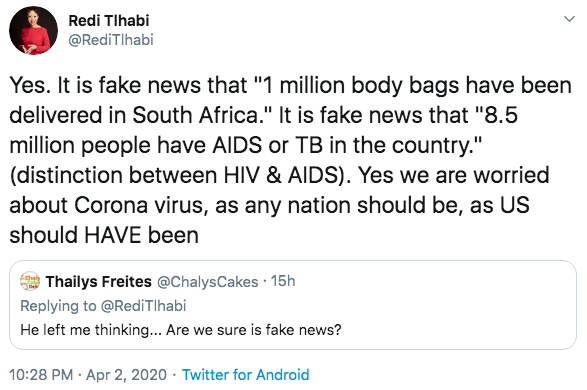Open the 10:28 PM tweet timestamp
This screenshot has width=587, height=390.
(41, 375)
